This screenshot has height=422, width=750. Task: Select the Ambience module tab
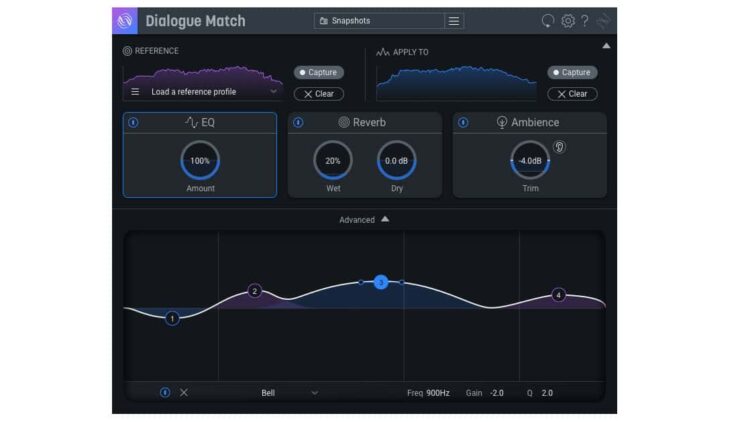(529, 122)
